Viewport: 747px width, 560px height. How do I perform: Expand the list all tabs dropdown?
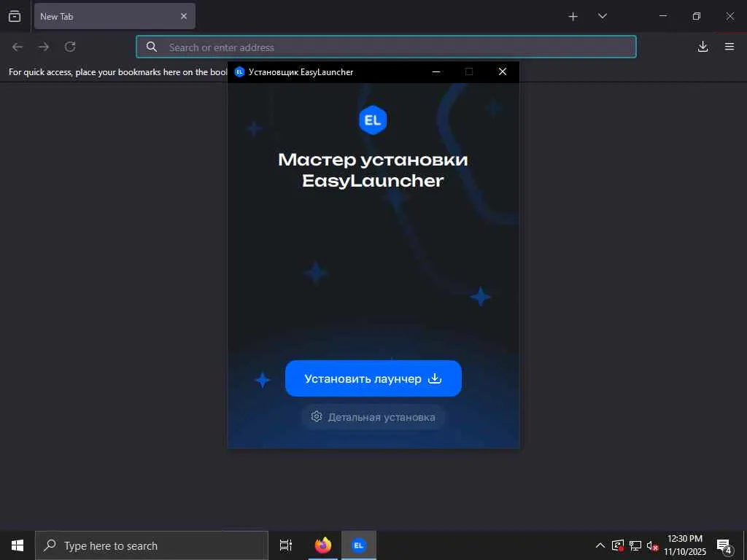[603, 16]
